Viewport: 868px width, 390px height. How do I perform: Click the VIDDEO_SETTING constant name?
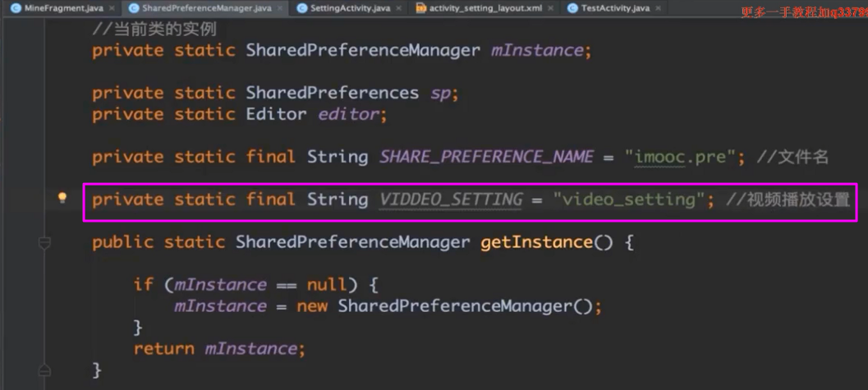pyautogui.click(x=451, y=200)
